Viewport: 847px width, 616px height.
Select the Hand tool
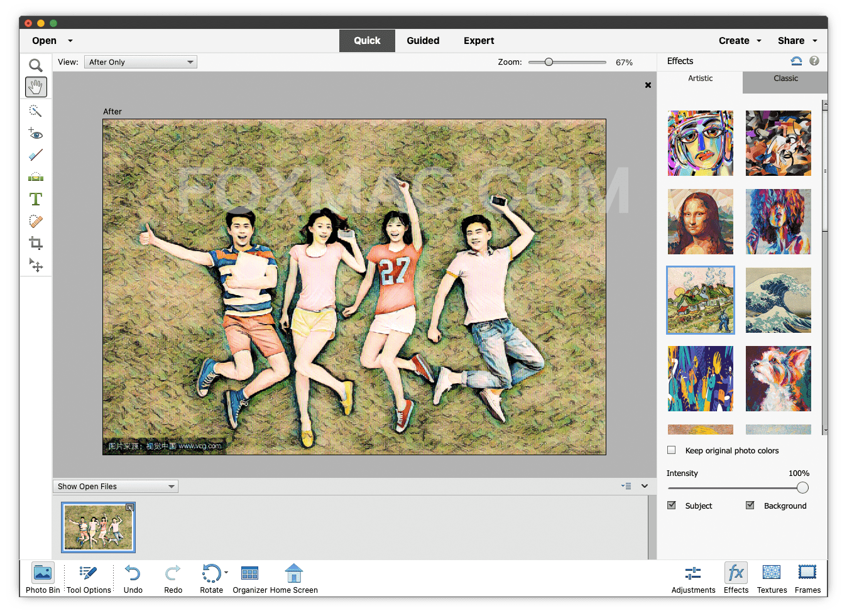(x=36, y=87)
